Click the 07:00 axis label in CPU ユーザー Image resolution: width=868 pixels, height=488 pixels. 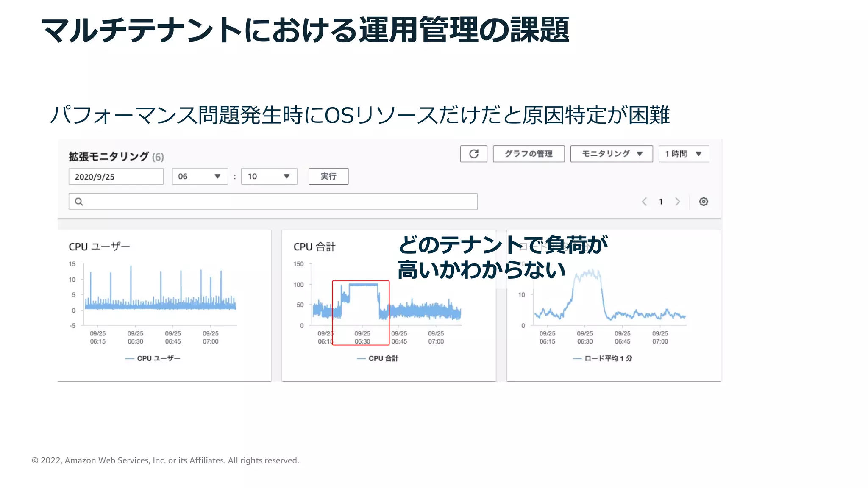pos(211,338)
